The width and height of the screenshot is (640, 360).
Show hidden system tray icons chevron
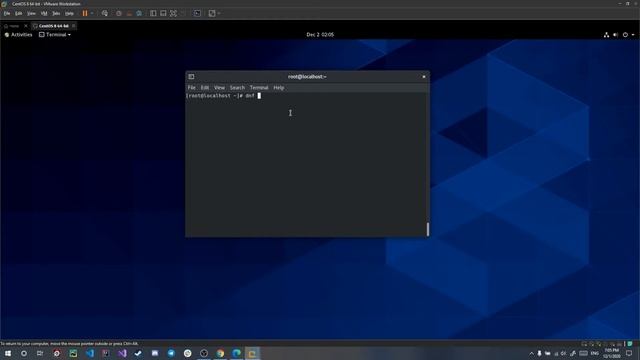(531, 353)
